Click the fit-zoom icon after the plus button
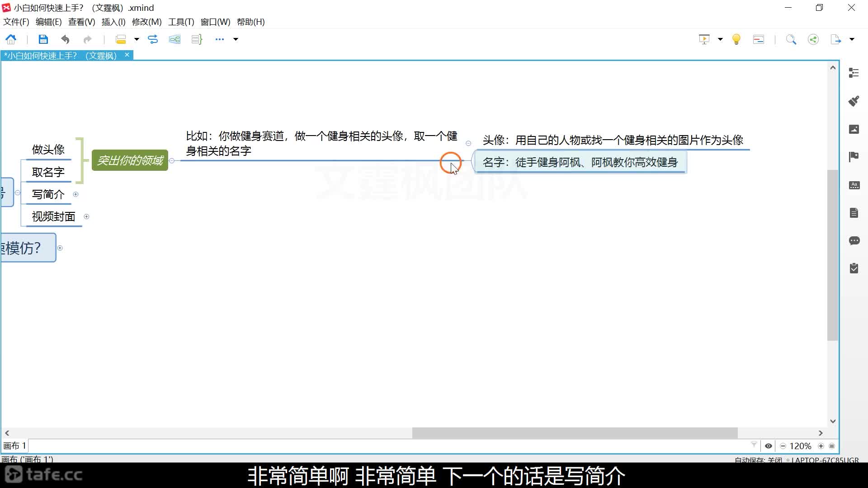The image size is (868, 488). pyautogui.click(x=832, y=446)
